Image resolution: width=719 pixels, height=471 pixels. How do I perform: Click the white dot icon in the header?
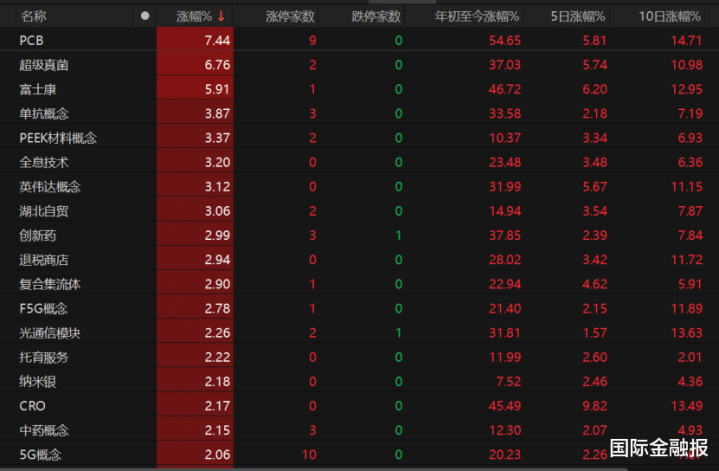tap(145, 16)
